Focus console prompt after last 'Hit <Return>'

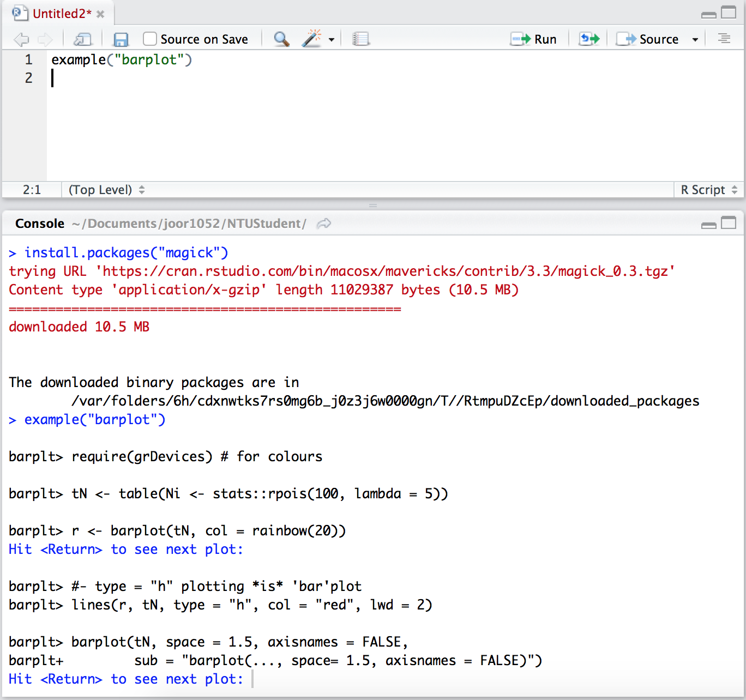click(253, 679)
